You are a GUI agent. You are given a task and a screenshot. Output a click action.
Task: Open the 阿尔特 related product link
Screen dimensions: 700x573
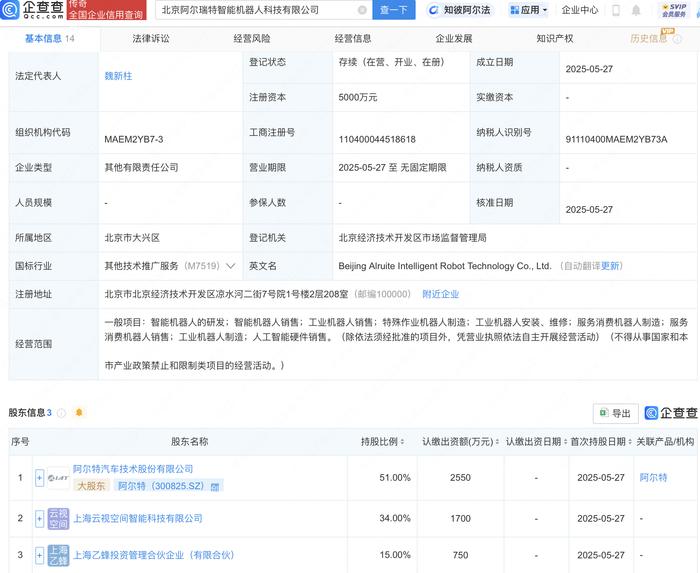pyautogui.click(x=653, y=478)
